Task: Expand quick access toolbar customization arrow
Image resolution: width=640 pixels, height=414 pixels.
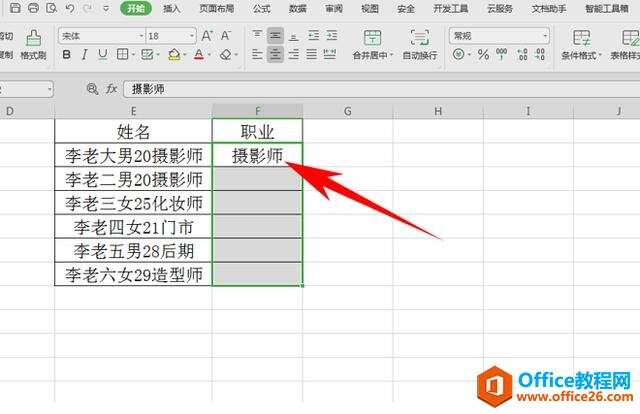Action: click(x=106, y=8)
